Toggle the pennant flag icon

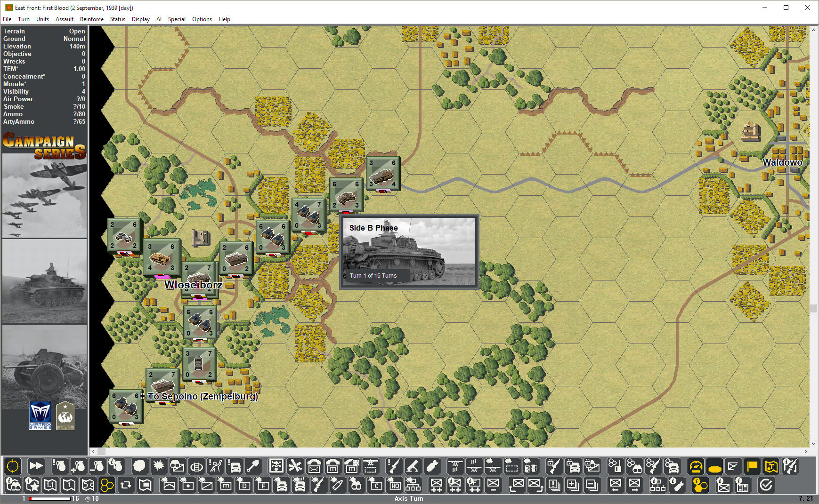pos(733,466)
